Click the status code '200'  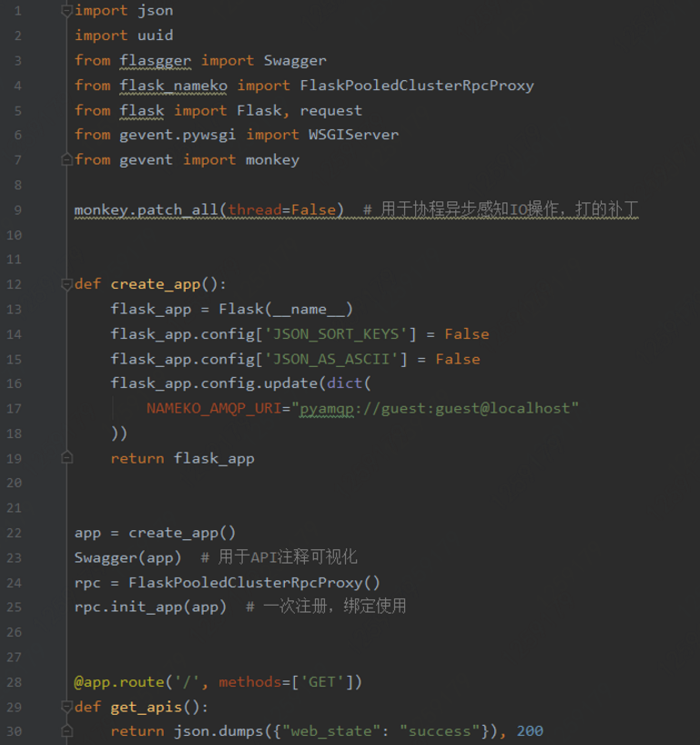click(x=530, y=730)
